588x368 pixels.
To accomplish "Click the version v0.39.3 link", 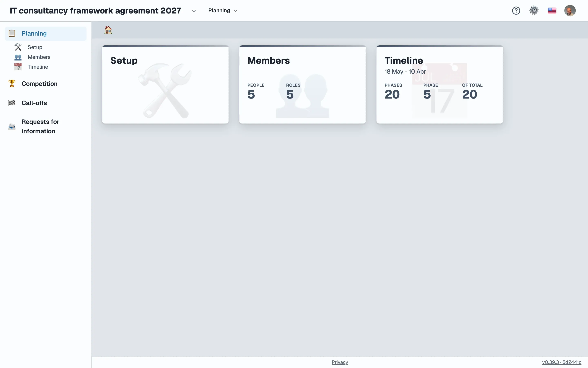I will (x=561, y=362).
